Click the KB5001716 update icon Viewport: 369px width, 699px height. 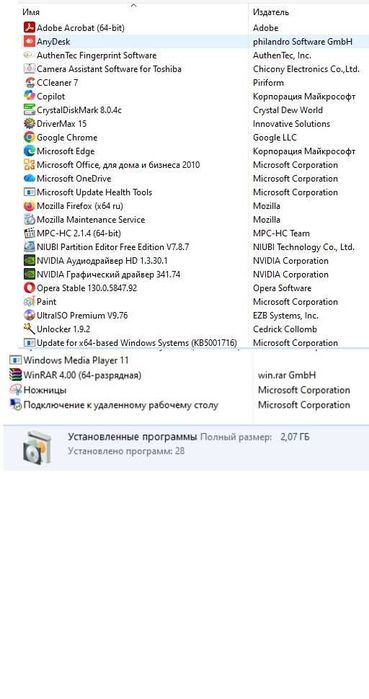(29, 343)
